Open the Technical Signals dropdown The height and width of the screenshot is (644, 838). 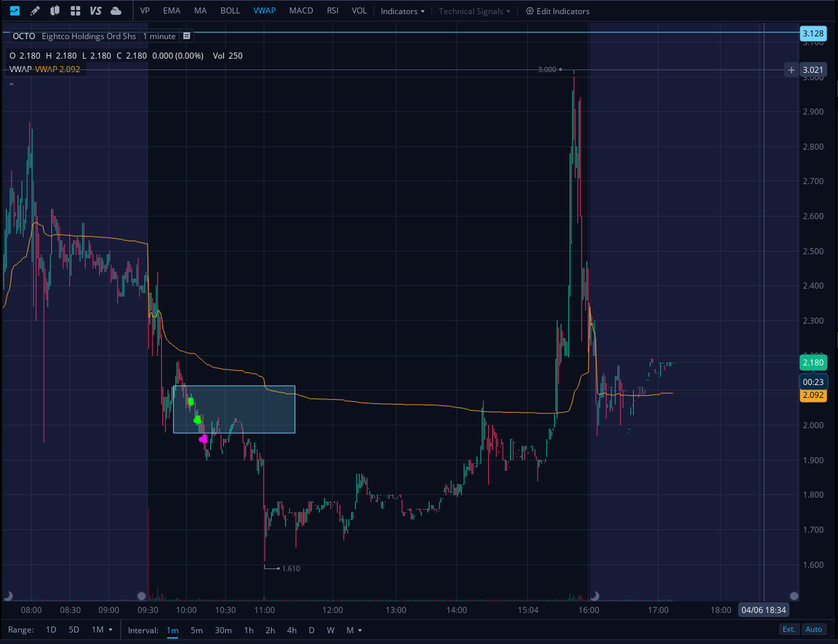pos(474,11)
